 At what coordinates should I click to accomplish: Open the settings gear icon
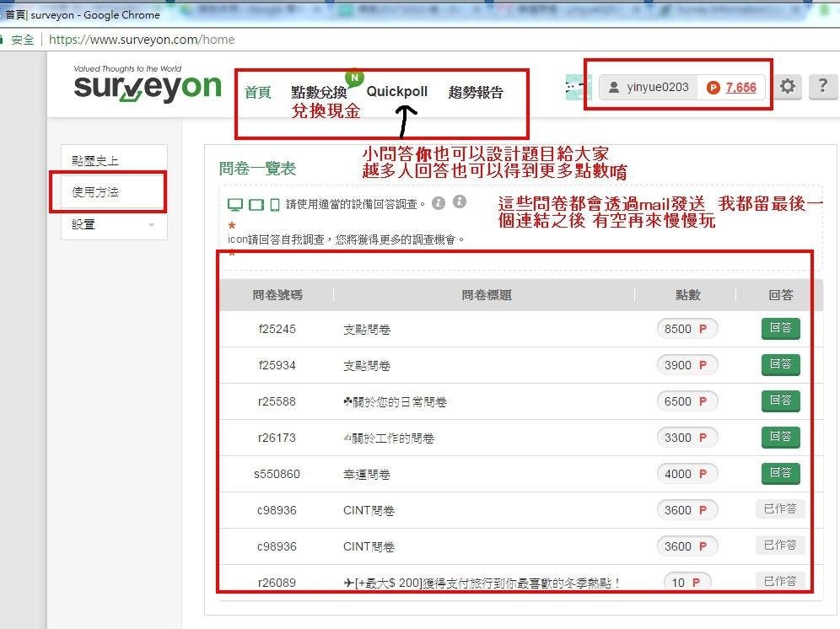click(787, 86)
